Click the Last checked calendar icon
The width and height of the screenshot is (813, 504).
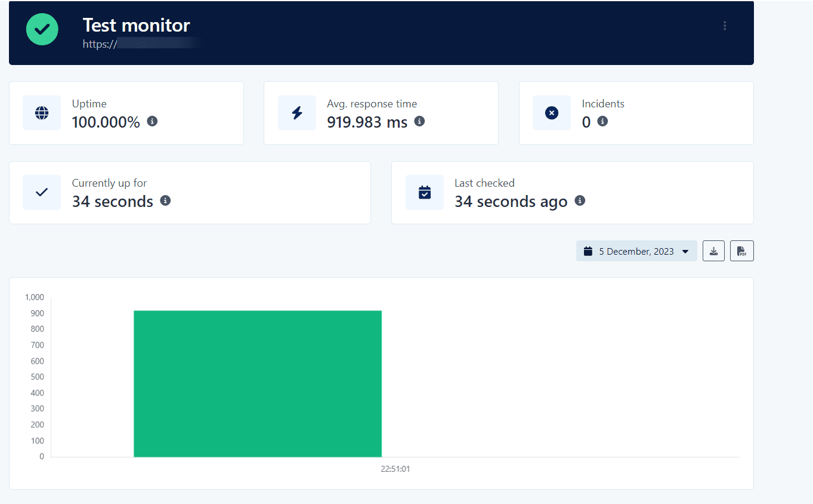[x=425, y=192]
